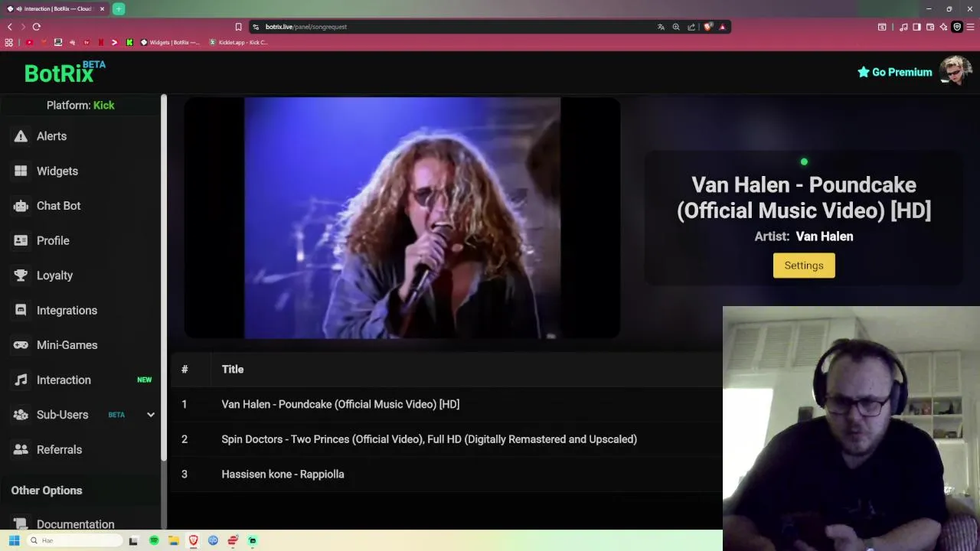Screen dimensions: 980x551
Task: Click the taskbar search box
Action: coord(74,540)
